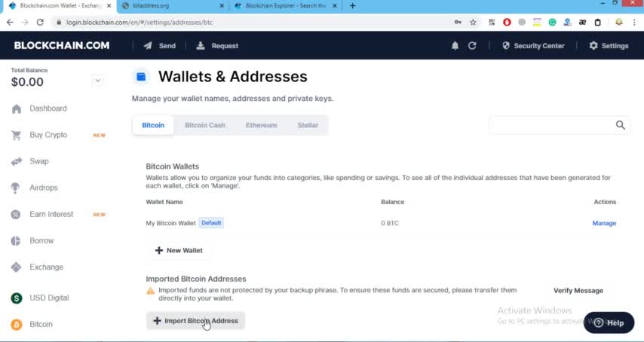
Task: Click the search magnifier icon
Action: tap(620, 125)
